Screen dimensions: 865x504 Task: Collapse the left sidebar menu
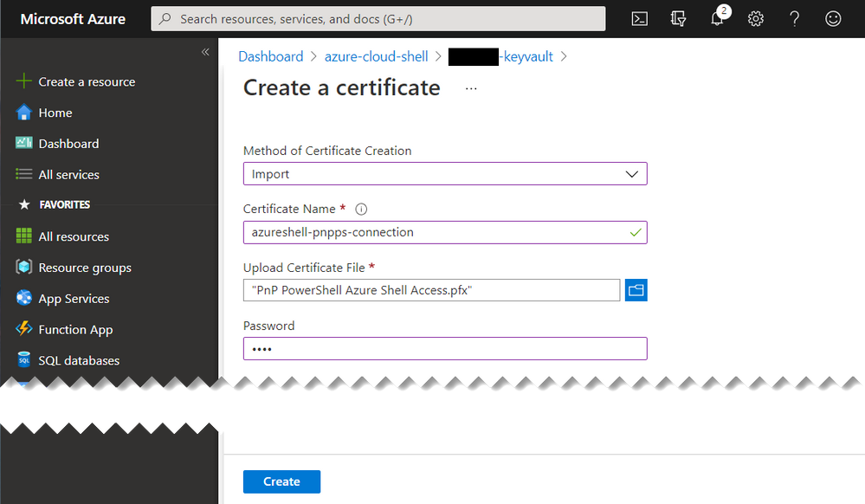click(x=205, y=52)
